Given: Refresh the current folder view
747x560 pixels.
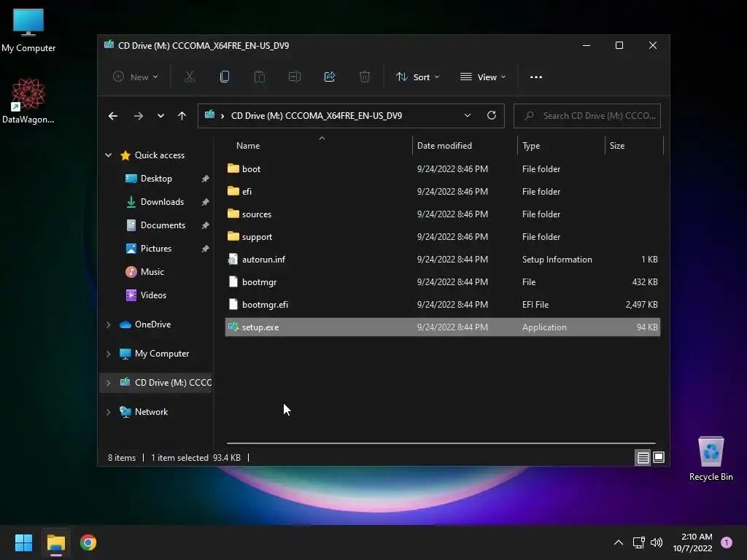Looking at the screenshot, I should coord(492,115).
